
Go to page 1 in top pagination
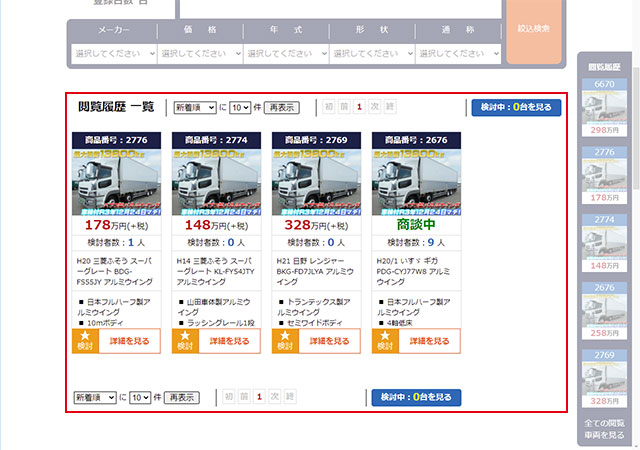pos(359,108)
